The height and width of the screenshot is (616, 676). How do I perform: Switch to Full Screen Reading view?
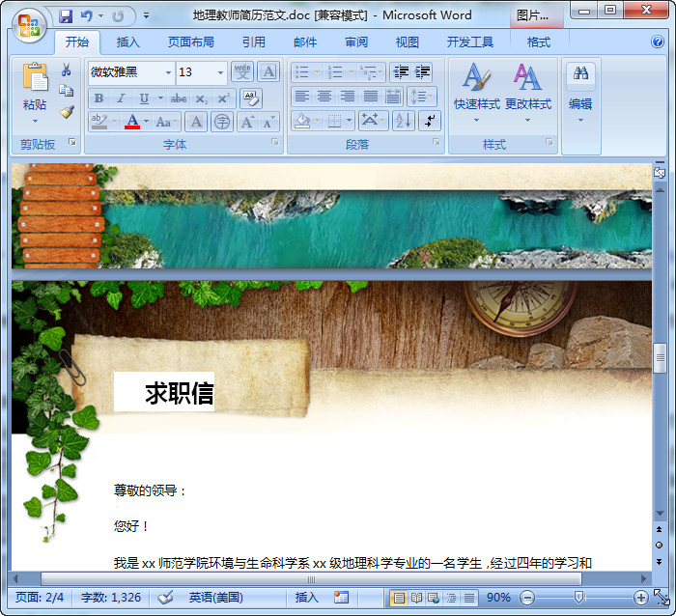(x=416, y=598)
